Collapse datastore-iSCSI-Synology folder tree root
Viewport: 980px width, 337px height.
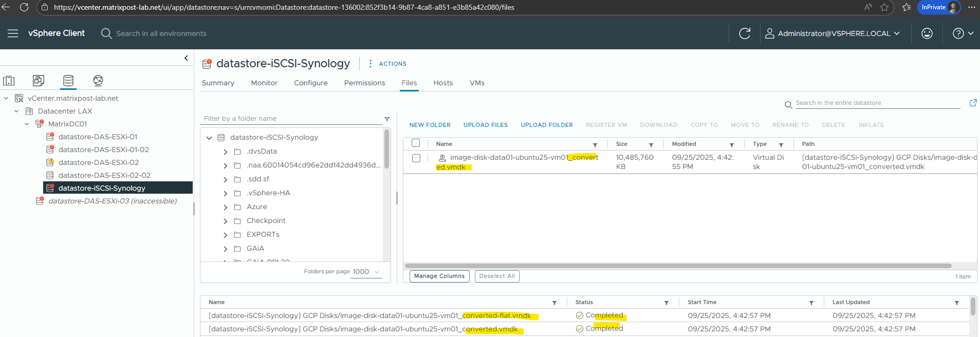(209, 138)
